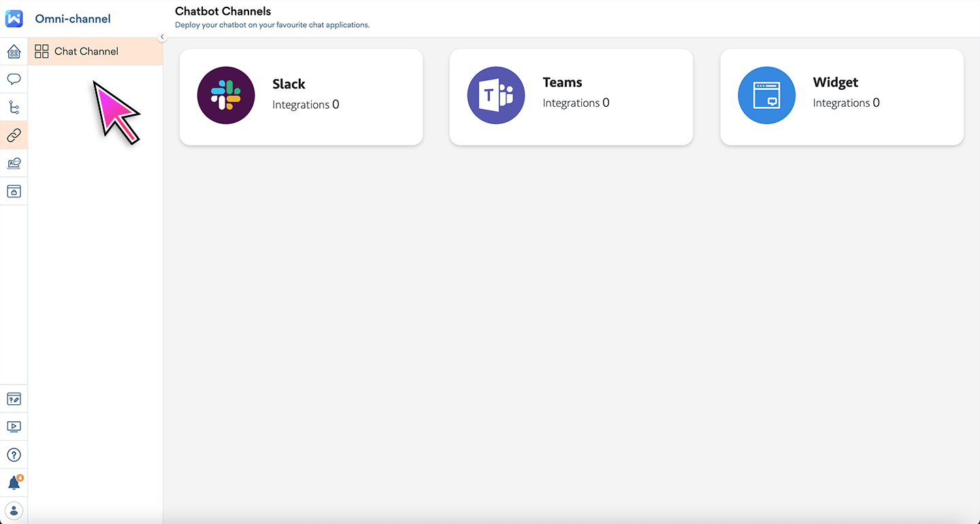This screenshot has height=524, width=980.
Task: Open the notifications bell icon
Action: click(x=14, y=482)
